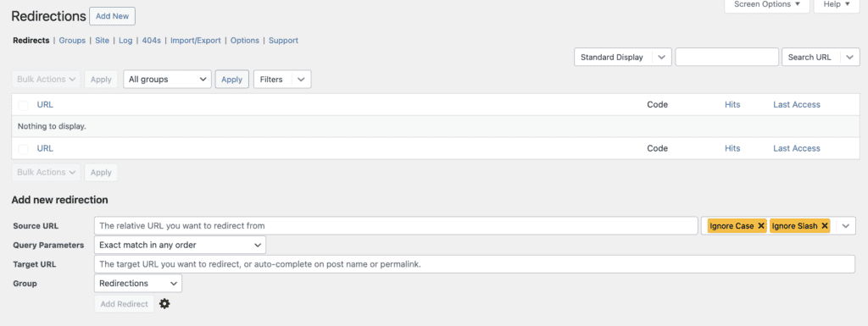
Task: Open the top Bulk Actions dropdown
Action: point(46,79)
